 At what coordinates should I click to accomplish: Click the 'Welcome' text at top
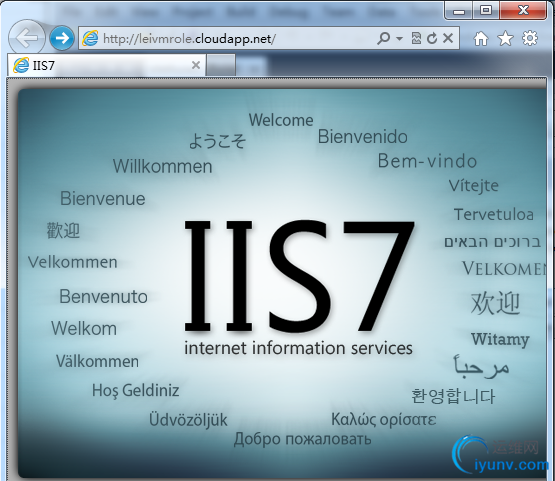tap(281, 120)
